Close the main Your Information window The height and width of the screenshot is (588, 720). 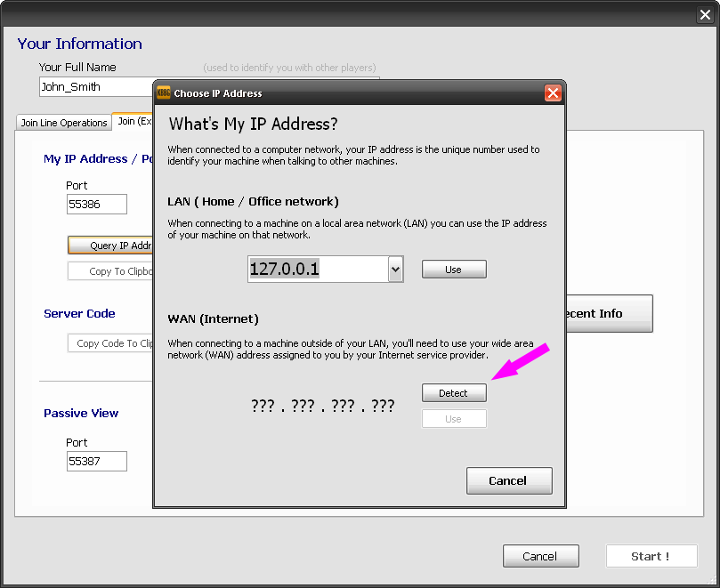point(704,14)
